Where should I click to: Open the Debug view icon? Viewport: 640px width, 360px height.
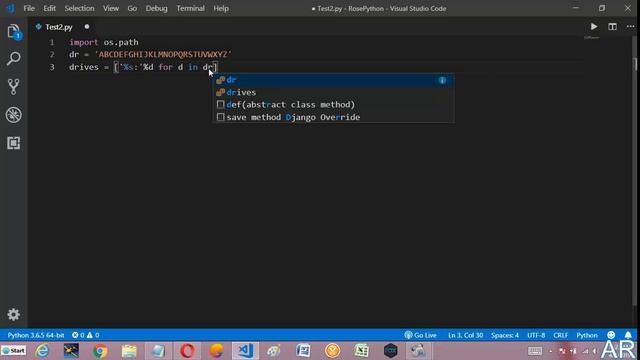coord(13,115)
